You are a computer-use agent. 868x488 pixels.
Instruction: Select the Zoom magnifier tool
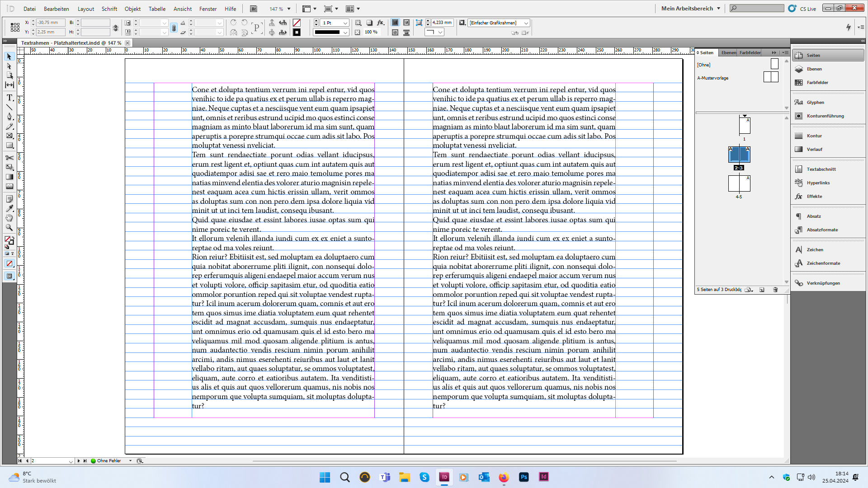9,227
